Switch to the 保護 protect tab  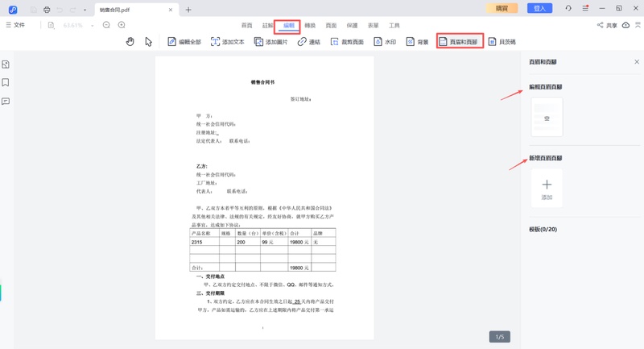click(x=352, y=26)
